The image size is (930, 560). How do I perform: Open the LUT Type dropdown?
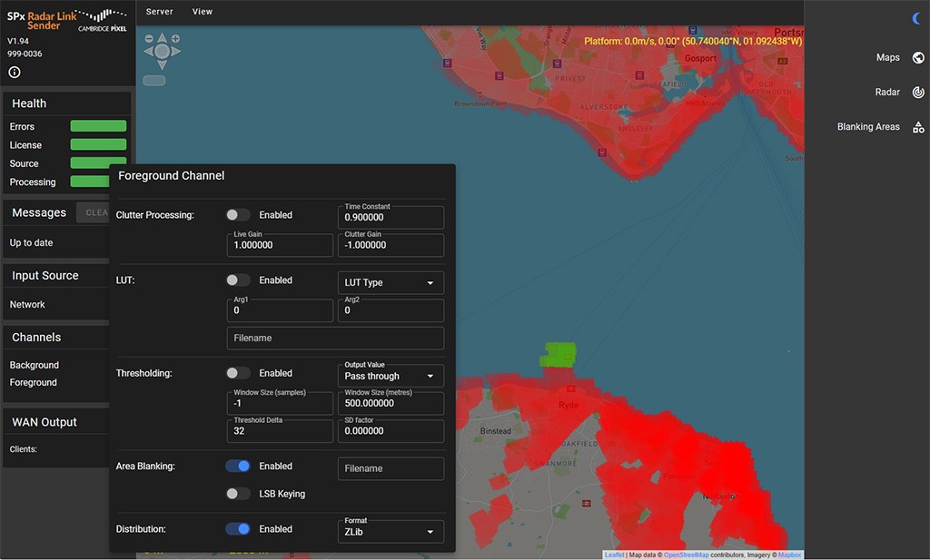(390, 282)
